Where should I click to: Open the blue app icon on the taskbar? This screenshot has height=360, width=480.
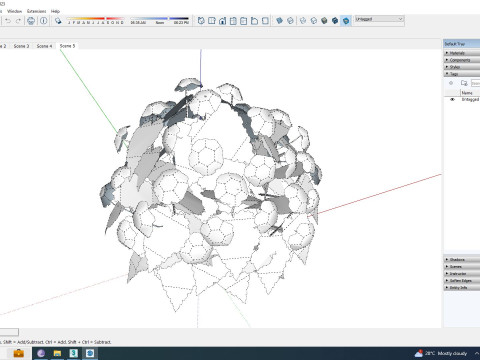[x=90, y=353]
